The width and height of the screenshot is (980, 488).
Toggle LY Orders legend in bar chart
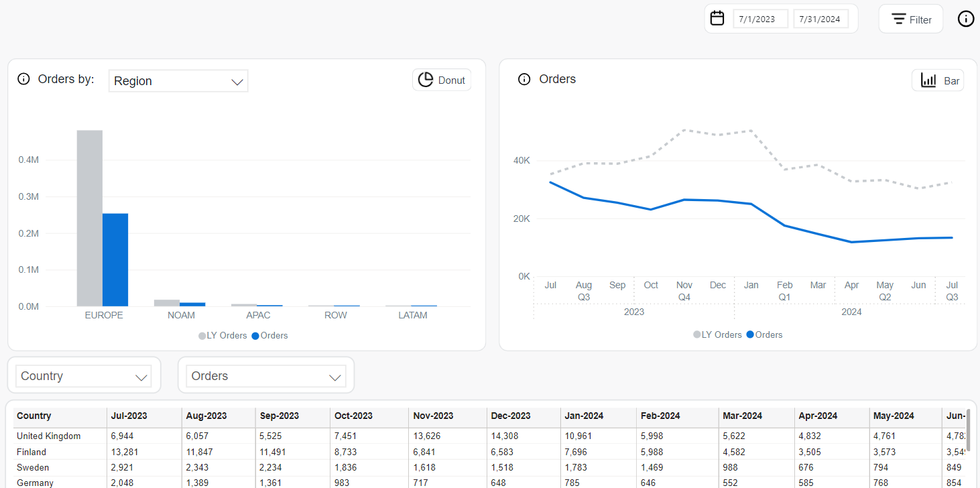[x=223, y=335]
